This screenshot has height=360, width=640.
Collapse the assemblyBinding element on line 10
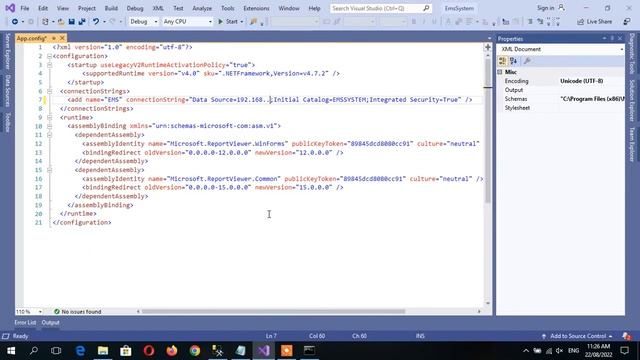click(49, 126)
